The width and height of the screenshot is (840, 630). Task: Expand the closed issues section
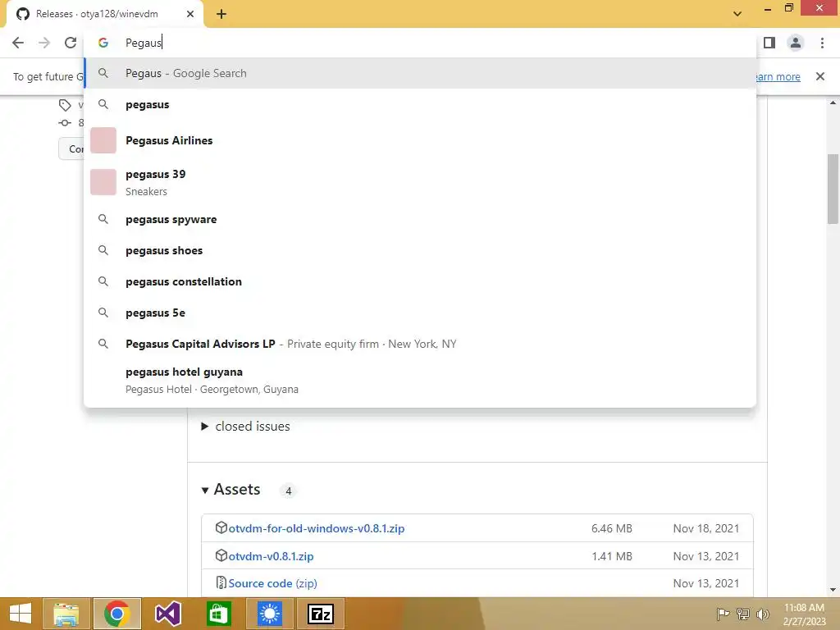pos(246,427)
